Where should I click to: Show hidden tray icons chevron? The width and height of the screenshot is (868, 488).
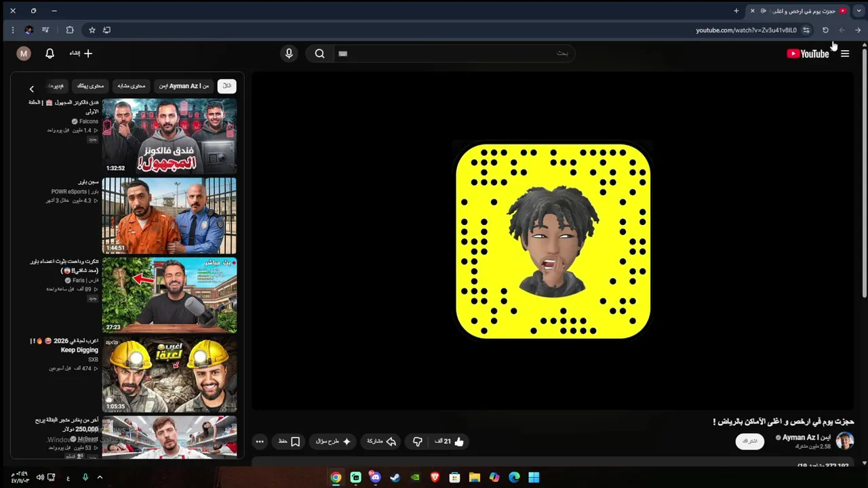(x=100, y=477)
